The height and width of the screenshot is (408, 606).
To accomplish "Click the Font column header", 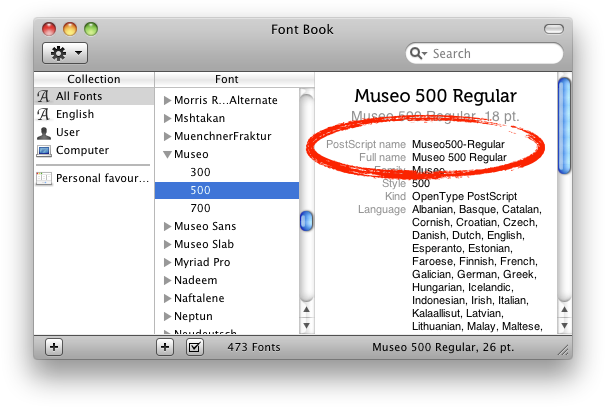I will [227, 79].
